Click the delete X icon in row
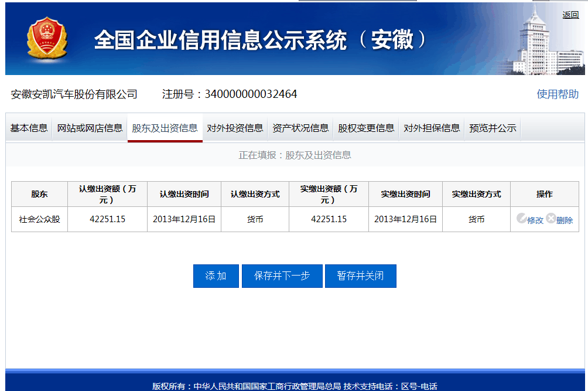 coord(551,219)
